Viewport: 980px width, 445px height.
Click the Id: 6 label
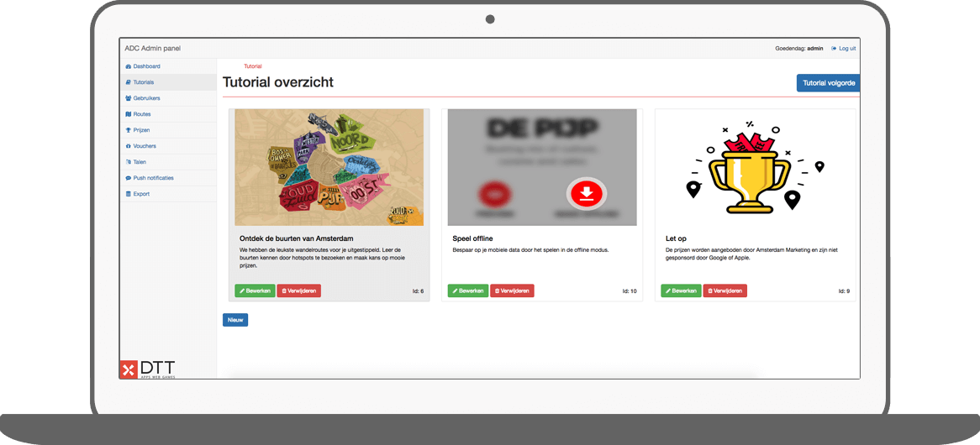(418, 291)
